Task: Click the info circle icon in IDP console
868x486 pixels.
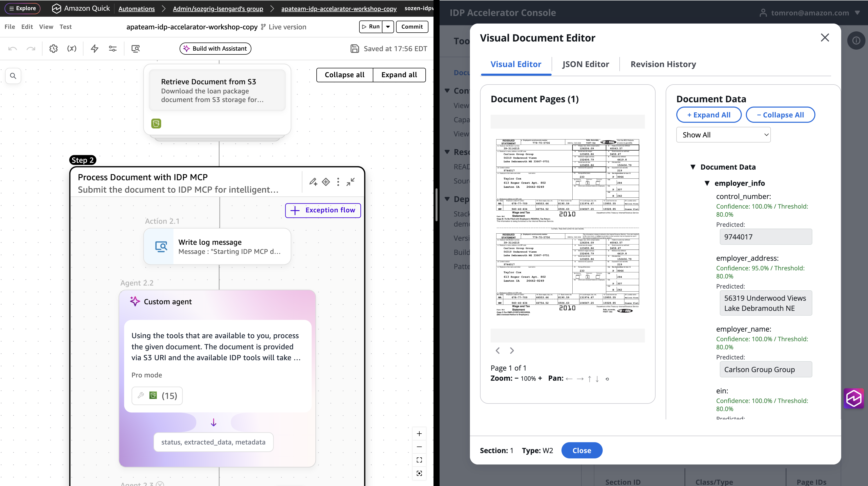Action: 856,41
